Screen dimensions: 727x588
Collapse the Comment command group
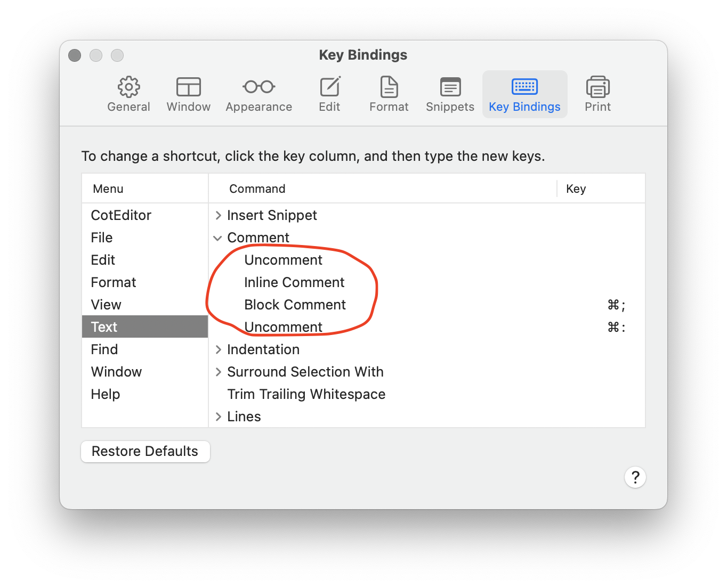coord(217,238)
